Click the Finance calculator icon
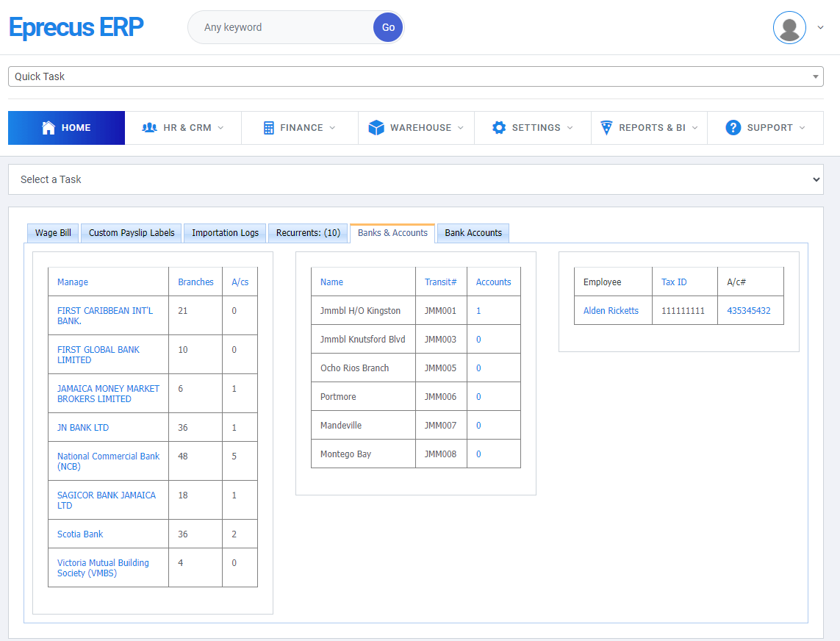The image size is (840, 641). pyautogui.click(x=269, y=128)
